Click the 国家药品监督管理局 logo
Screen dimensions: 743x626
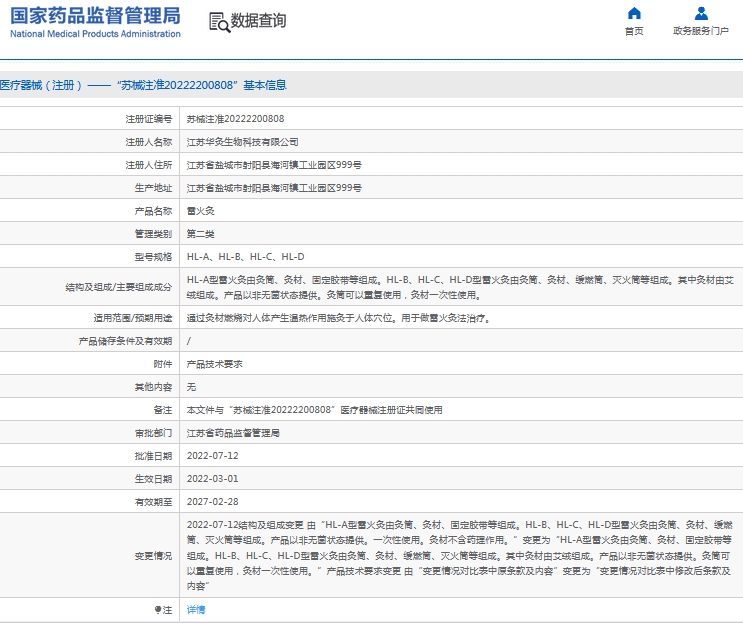95,16
